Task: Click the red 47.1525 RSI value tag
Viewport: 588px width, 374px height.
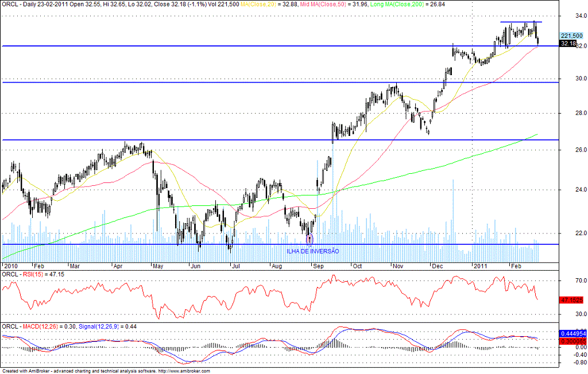Action: coord(572,300)
